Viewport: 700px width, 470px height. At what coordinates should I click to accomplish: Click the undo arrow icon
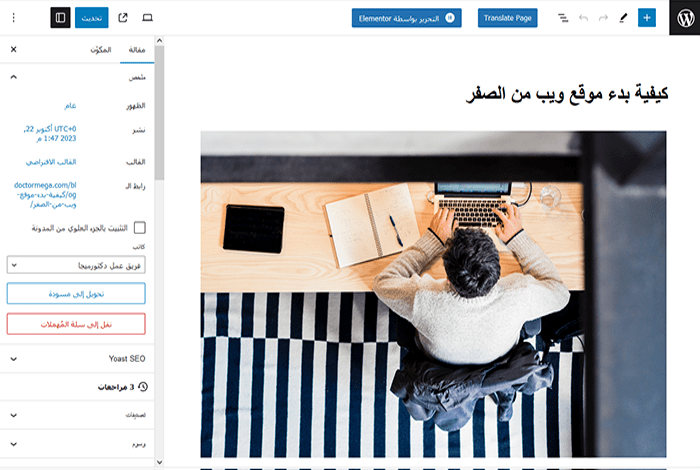583,18
